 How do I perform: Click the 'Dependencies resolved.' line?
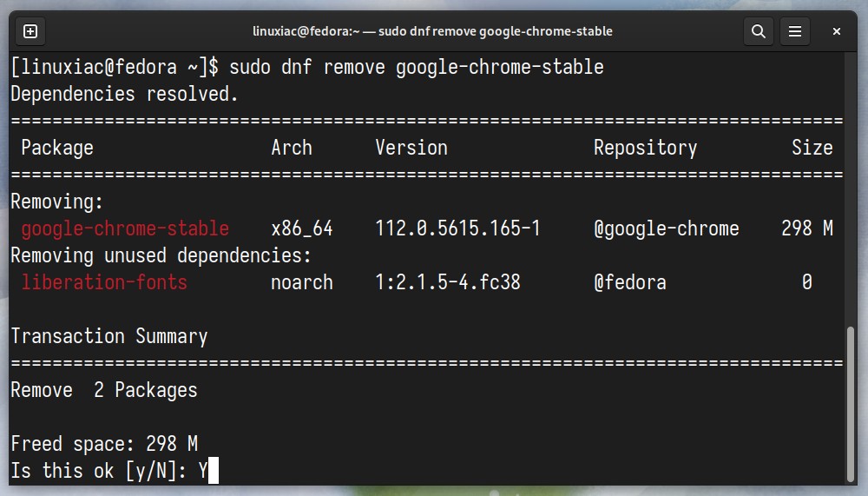click(124, 94)
